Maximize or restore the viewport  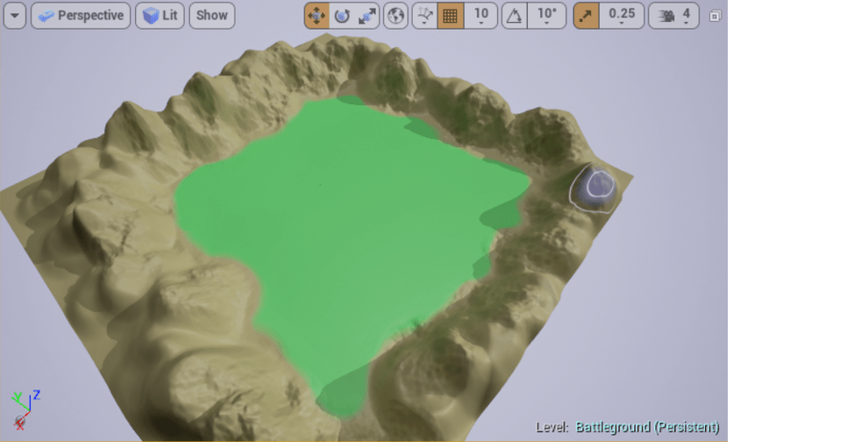715,16
